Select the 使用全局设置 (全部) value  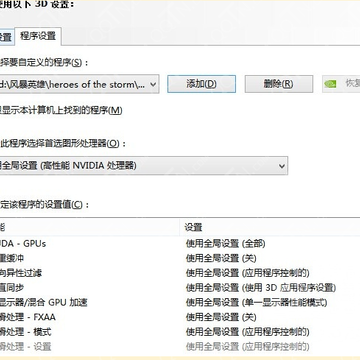click(226, 244)
